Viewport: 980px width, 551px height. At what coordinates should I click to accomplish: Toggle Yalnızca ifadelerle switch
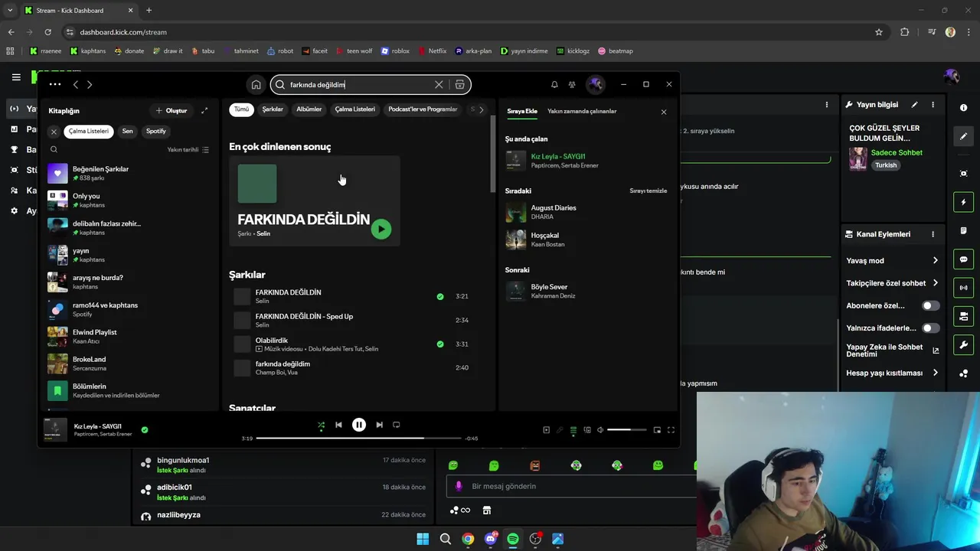[930, 328]
